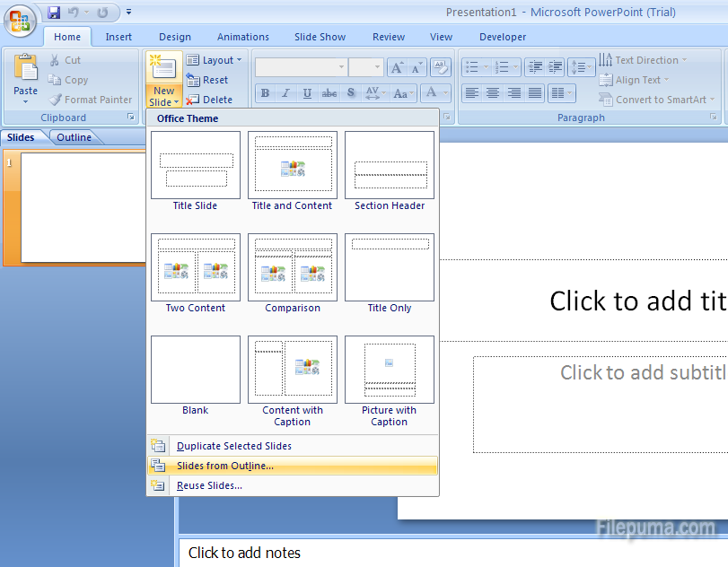This screenshot has width=728, height=567.
Task: Toggle Italic formatting
Action: click(x=285, y=92)
